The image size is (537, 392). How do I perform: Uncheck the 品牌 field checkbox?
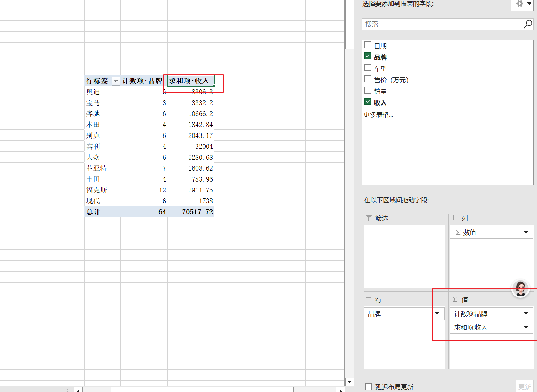point(368,56)
